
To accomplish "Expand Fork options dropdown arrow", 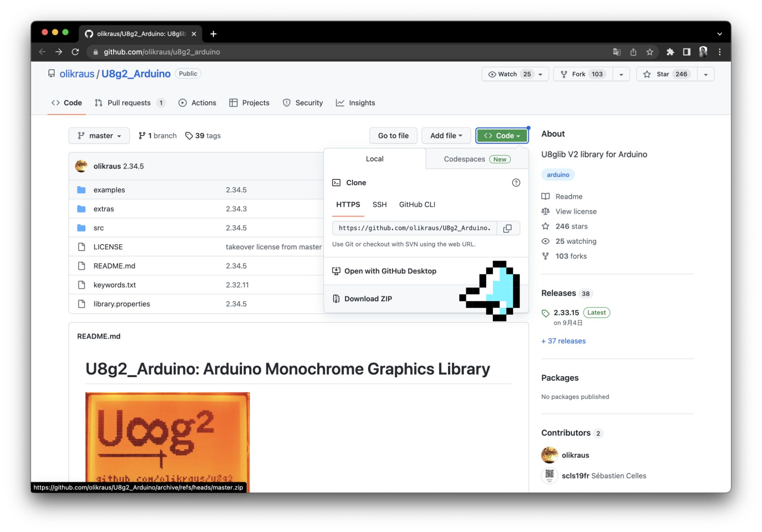I will click(621, 74).
